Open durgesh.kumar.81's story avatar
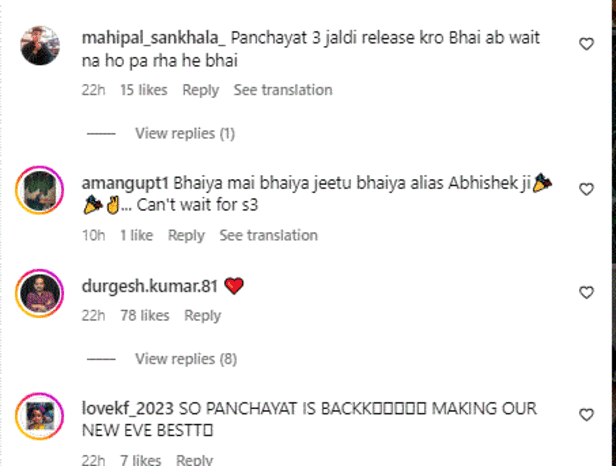This screenshot has height=466, width=616. coord(40,293)
